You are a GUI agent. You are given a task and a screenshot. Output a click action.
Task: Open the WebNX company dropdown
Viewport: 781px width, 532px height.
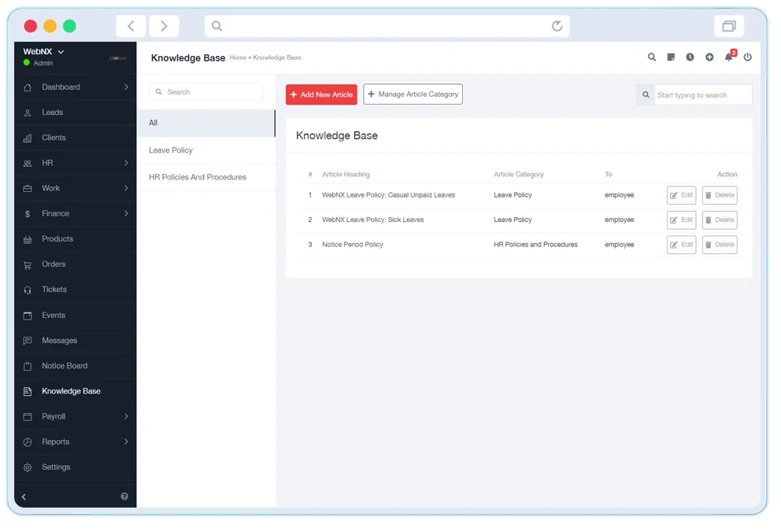[44, 52]
